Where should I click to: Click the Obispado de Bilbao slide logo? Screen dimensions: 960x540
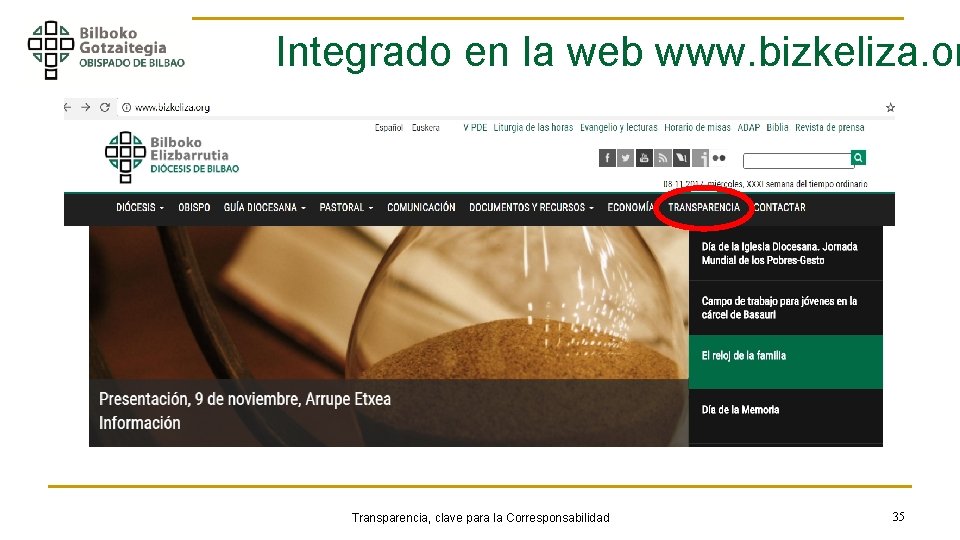click(106, 50)
